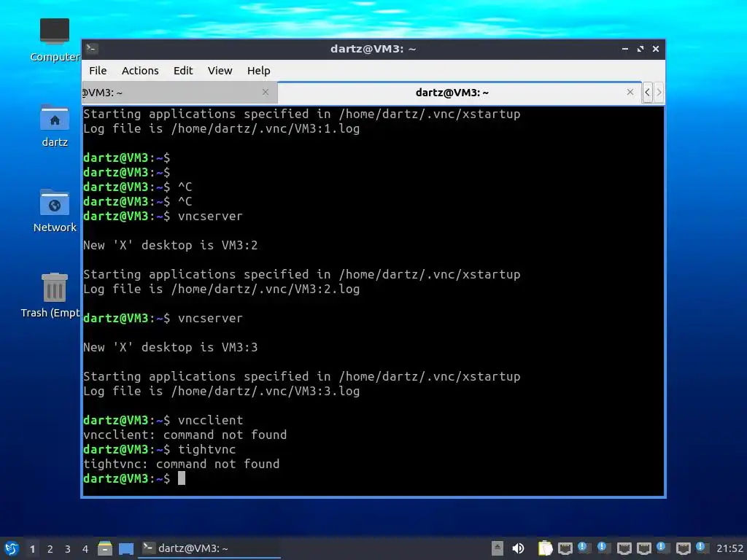Open the Computer desktop icon
The width and height of the screenshot is (747, 560).
55,40
